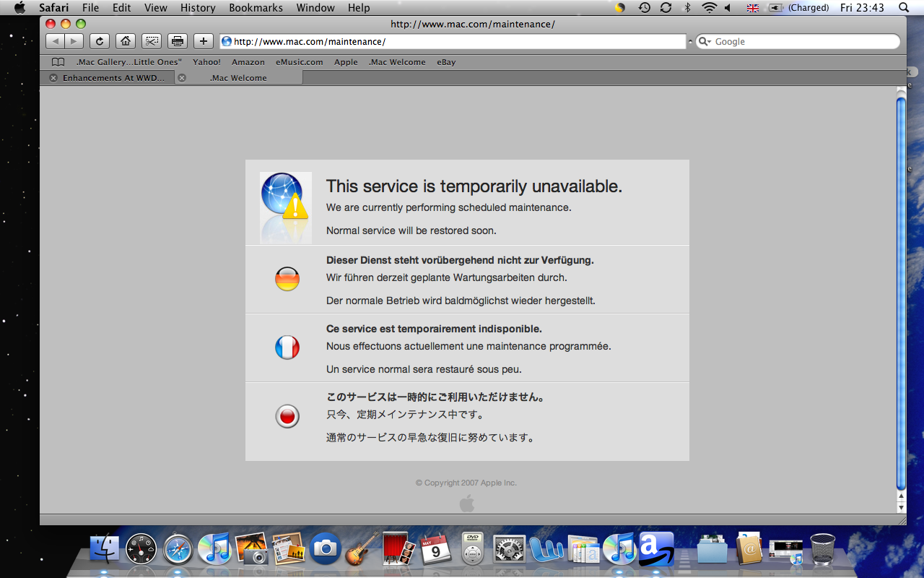Open the Amazon icon in the dock
Image resolution: width=924 pixels, height=578 pixels.
pyautogui.click(x=656, y=550)
